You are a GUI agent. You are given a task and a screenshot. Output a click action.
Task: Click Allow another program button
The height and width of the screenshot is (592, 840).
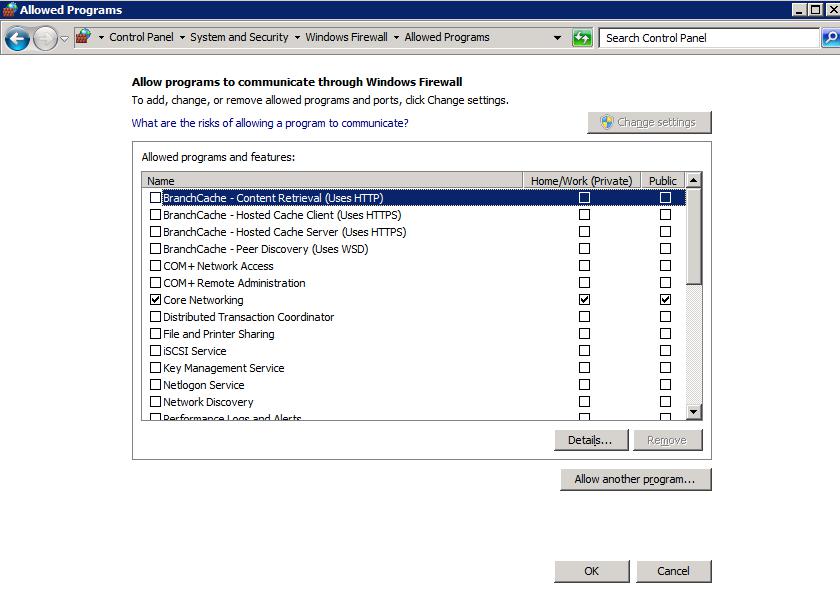[x=636, y=479]
